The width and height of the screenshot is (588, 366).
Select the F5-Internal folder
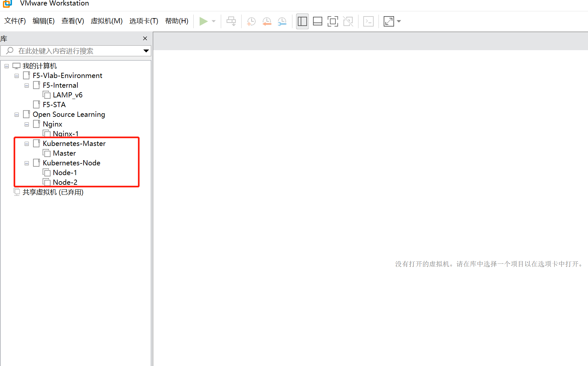pos(60,85)
